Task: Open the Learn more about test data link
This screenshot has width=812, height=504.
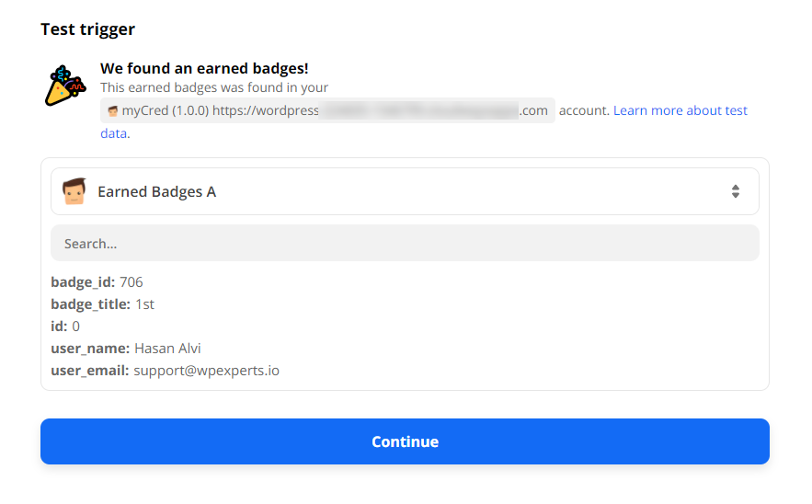Action: 680,110
